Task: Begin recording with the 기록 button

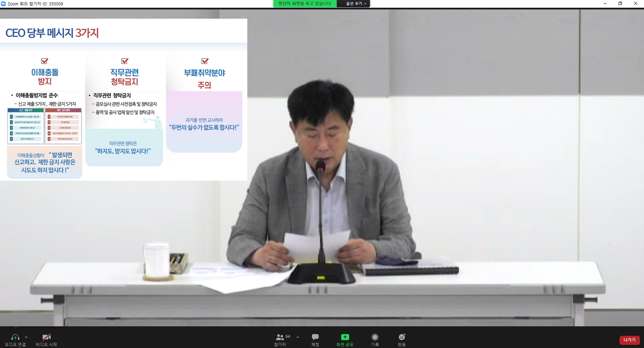Action: click(x=375, y=340)
